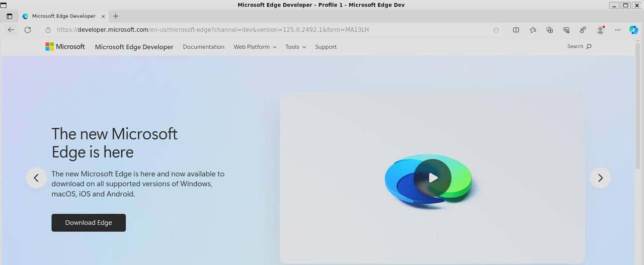Show previous carousel slide
Screen dimensions: 644x265
(x=36, y=178)
